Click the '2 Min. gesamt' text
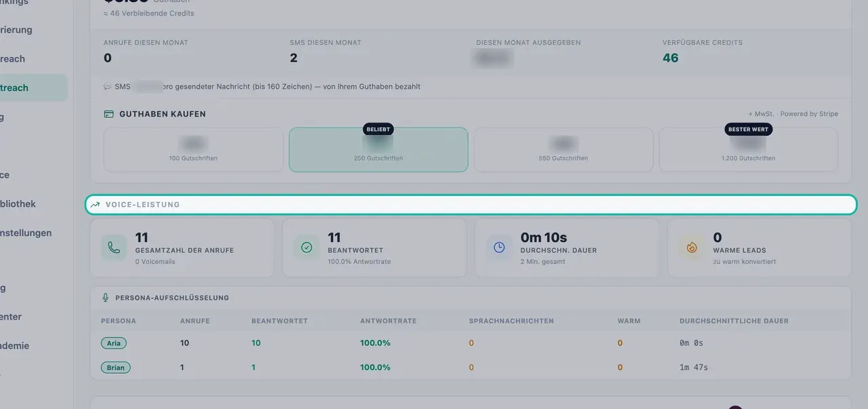 coord(542,262)
